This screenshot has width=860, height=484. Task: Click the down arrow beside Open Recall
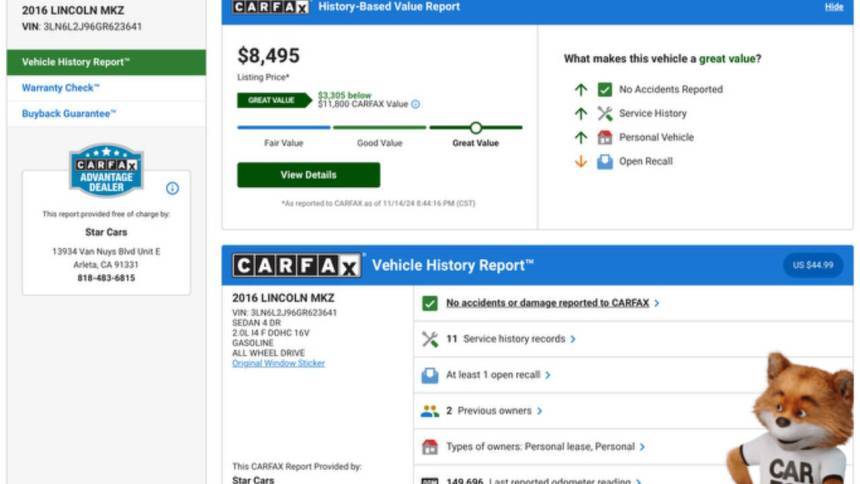(581, 161)
